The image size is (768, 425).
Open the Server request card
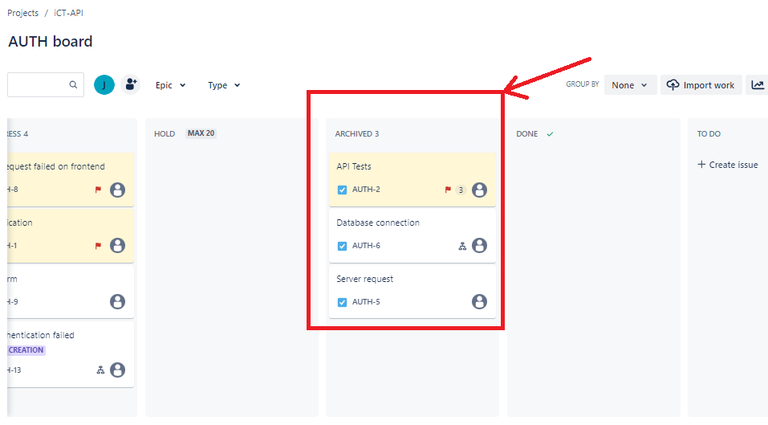tap(412, 291)
